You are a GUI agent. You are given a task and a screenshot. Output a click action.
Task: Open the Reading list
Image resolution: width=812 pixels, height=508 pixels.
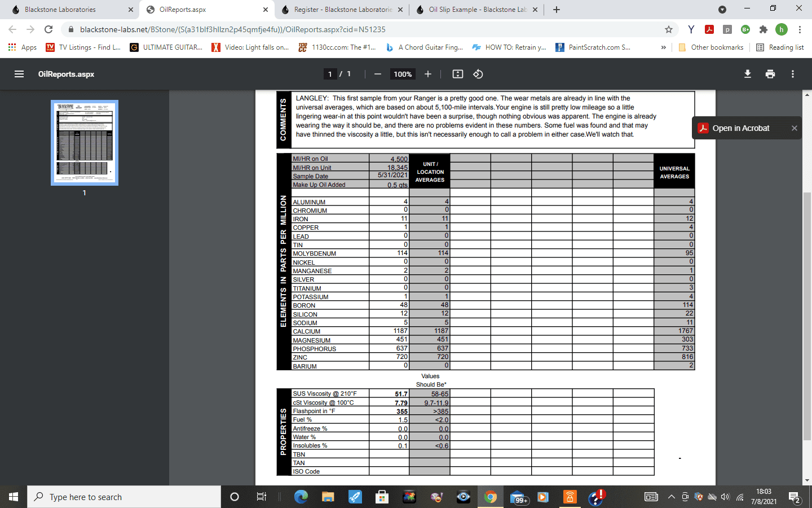tap(780, 47)
